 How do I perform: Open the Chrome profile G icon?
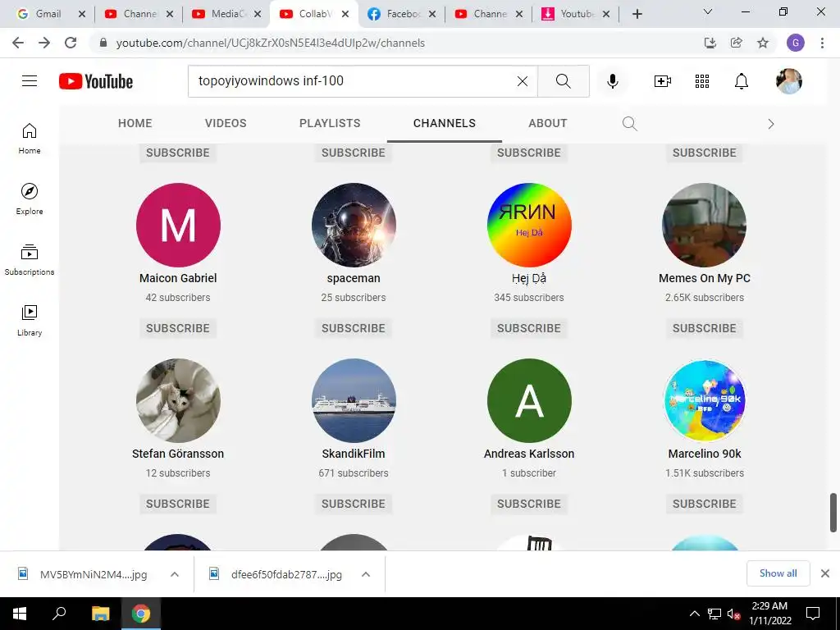coord(796,43)
